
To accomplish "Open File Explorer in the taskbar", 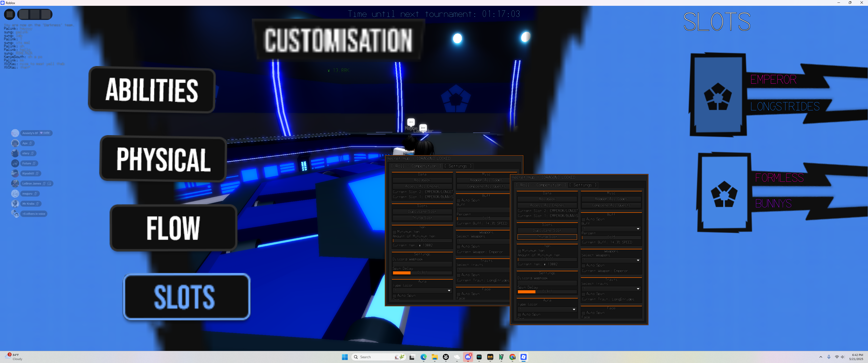I will pos(435,357).
